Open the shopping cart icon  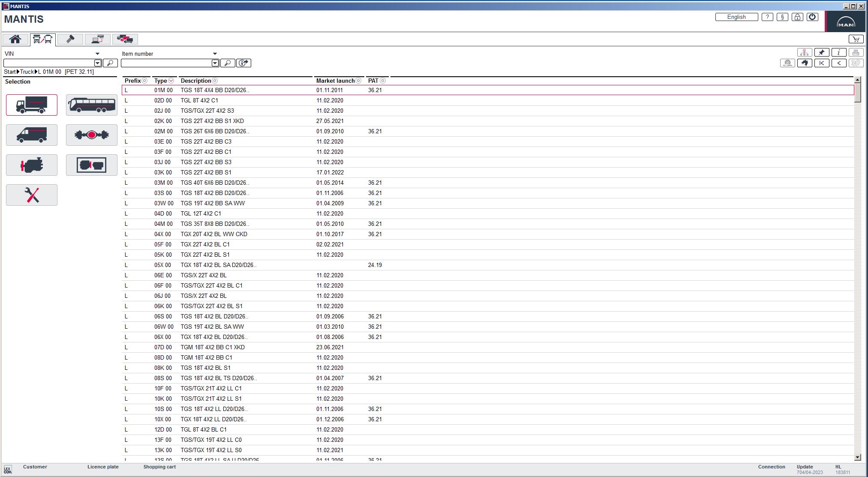(856, 39)
